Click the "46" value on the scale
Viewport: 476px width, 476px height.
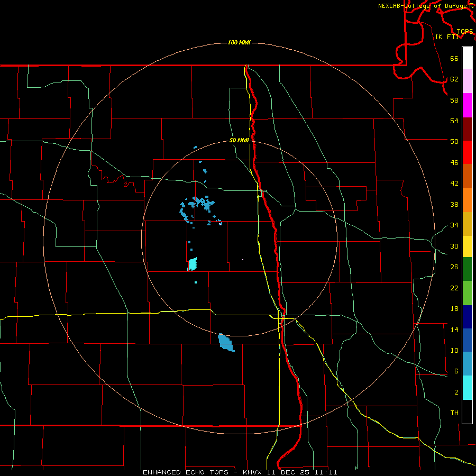point(454,163)
